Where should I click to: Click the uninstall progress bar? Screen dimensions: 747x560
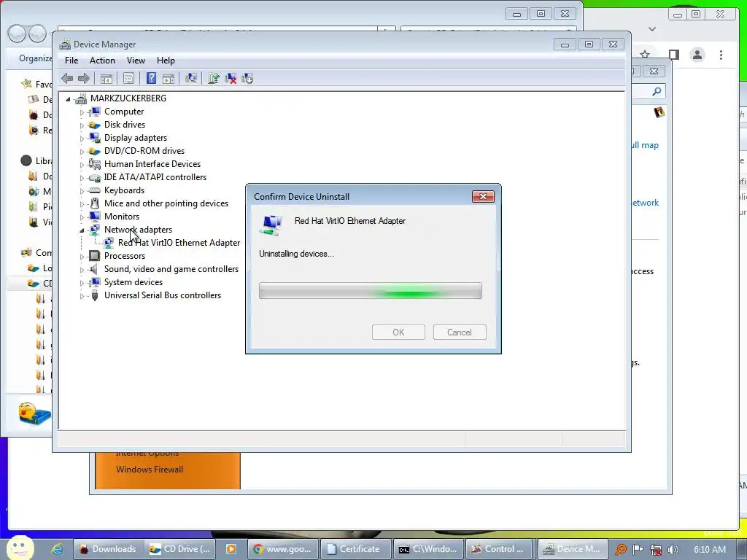point(370,291)
